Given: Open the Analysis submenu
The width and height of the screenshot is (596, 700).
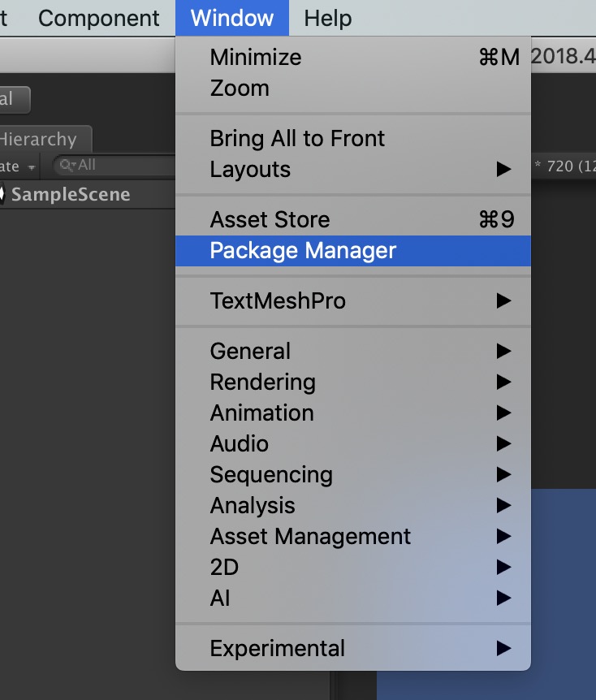Looking at the screenshot, I should click(x=253, y=505).
